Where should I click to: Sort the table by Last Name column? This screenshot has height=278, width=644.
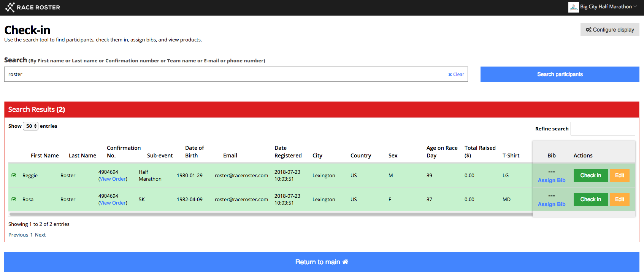pyautogui.click(x=82, y=156)
